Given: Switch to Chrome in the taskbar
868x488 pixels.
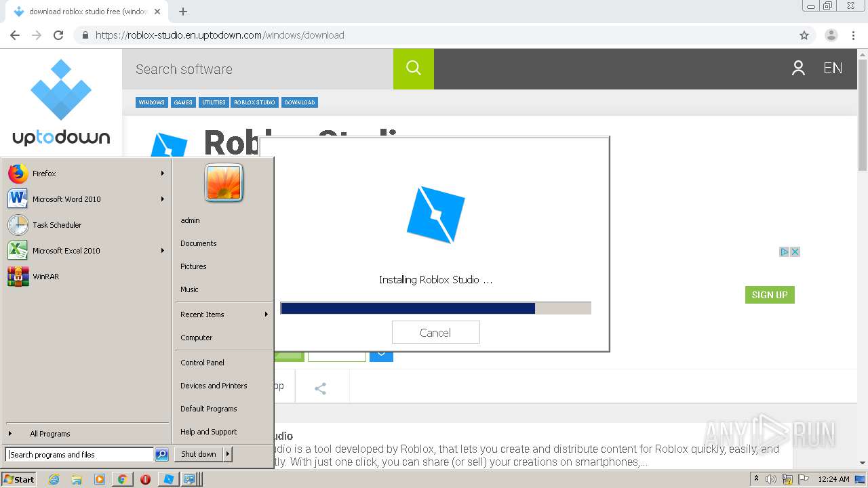Looking at the screenshot, I should (122, 479).
